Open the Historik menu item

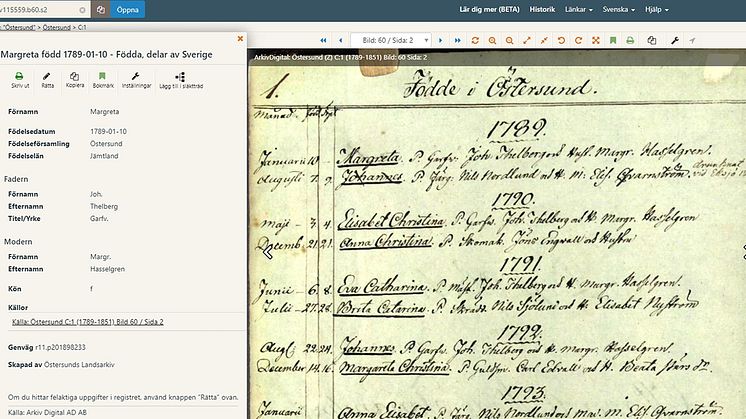(542, 9)
